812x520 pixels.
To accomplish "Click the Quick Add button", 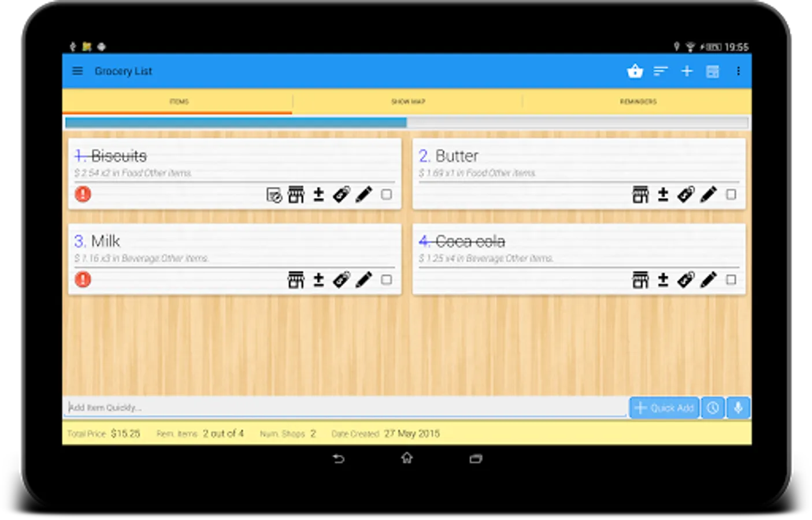I will pos(664,408).
